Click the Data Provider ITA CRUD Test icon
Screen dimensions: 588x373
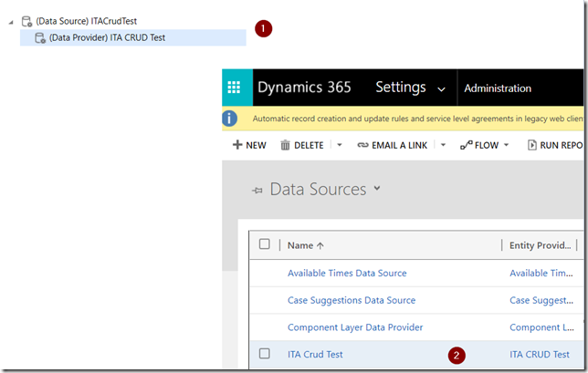[40, 37]
